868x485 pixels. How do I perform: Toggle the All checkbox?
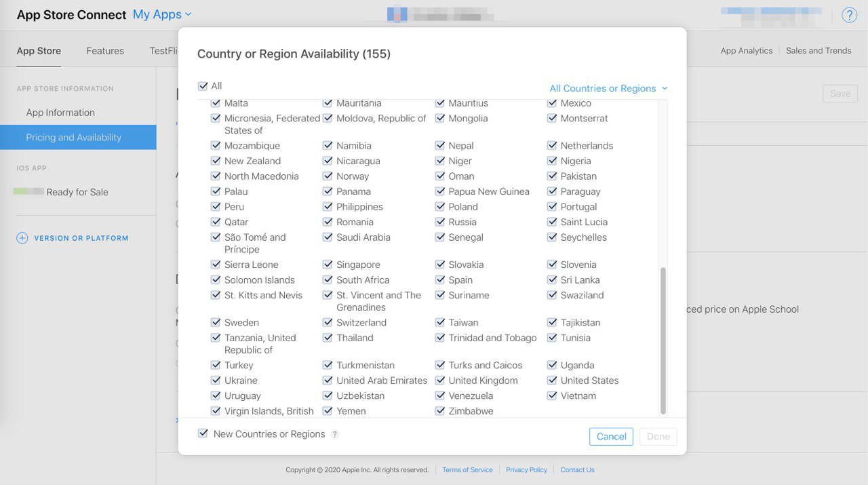(x=203, y=86)
